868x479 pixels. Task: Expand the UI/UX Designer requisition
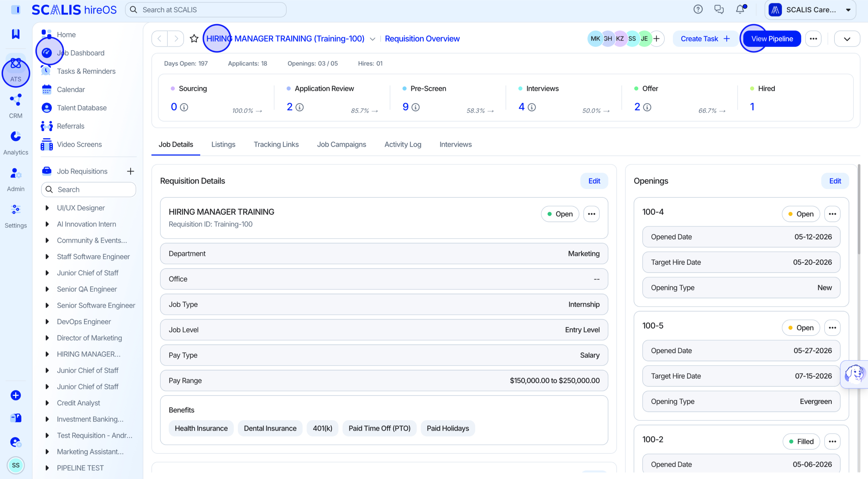pos(47,208)
